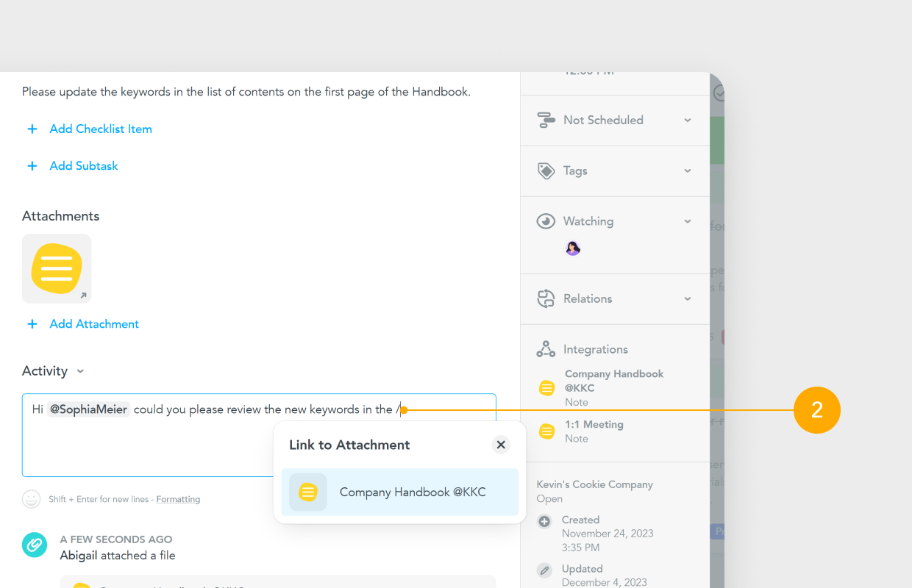Expand the Not Scheduled section

(688, 120)
